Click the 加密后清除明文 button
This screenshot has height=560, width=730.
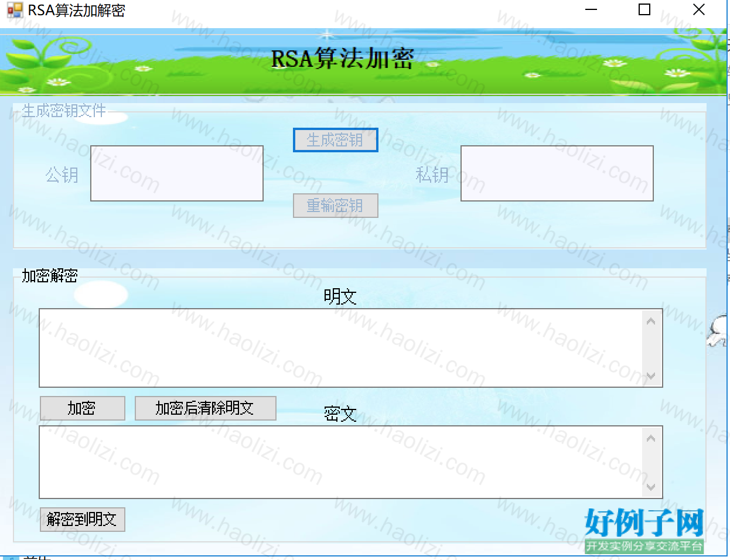pyautogui.click(x=205, y=408)
